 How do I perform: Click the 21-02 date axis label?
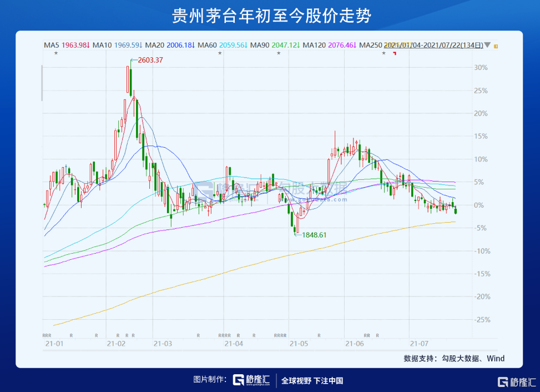pos(116,344)
